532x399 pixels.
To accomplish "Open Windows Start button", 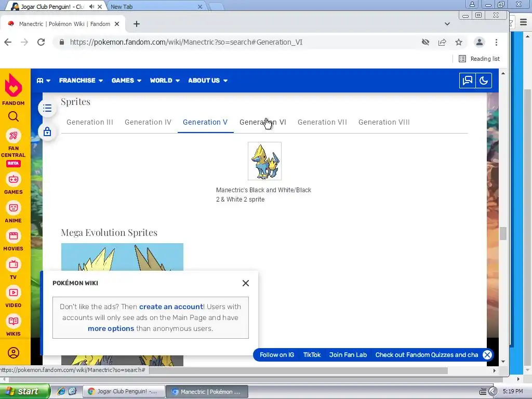I will click(24, 391).
